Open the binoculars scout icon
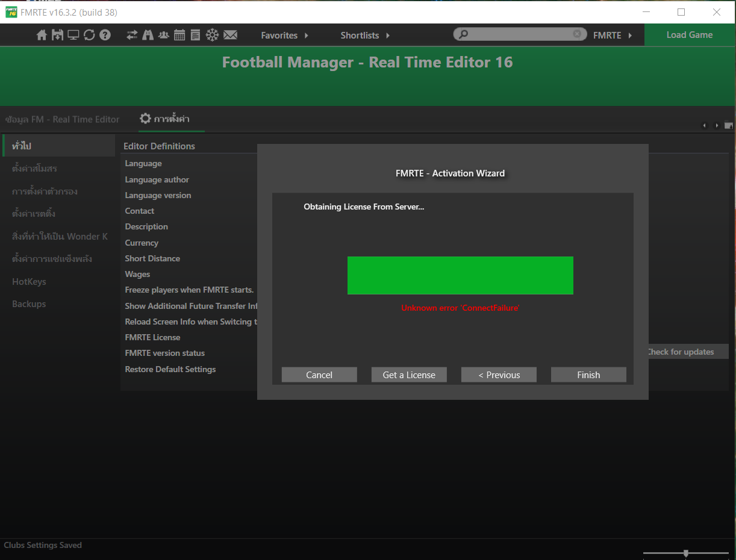 [x=148, y=36]
